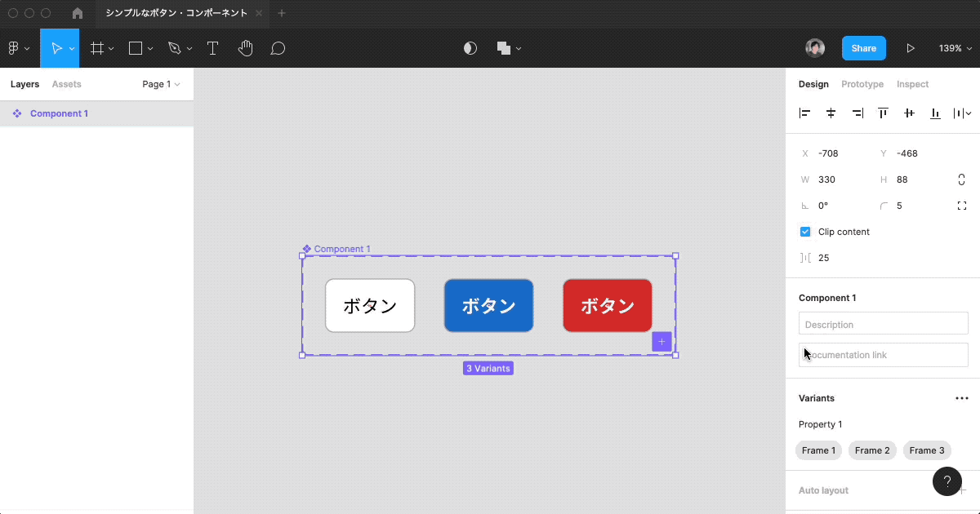Click Align right icon
980x514 pixels.
click(857, 113)
